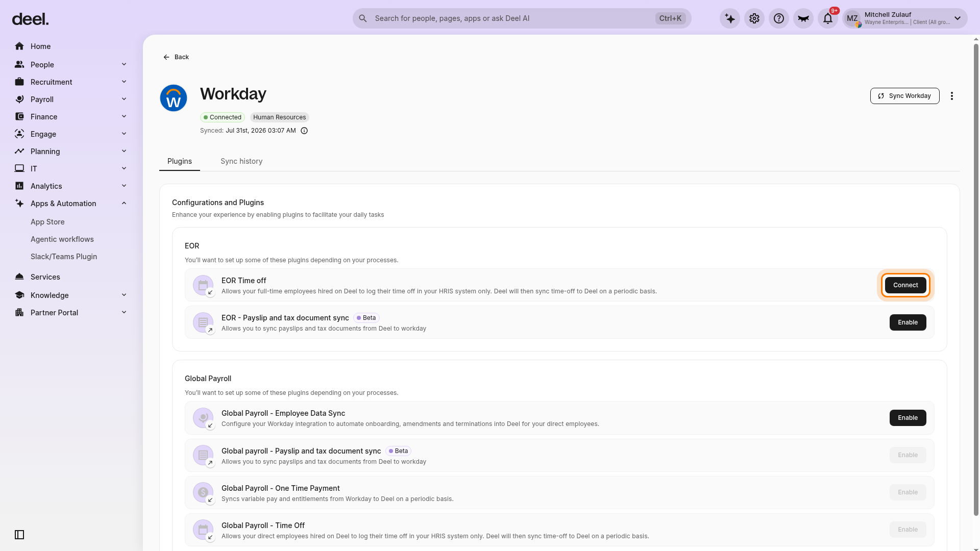This screenshot has height=551, width=980.
Task: Click the search magnifier icon
Action: pos(363,18)
